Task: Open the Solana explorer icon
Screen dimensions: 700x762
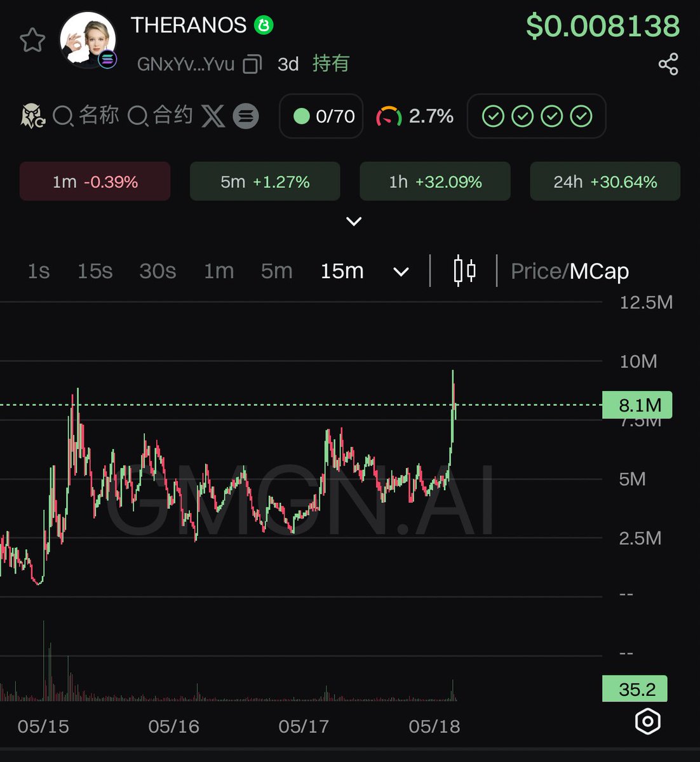Action: [246, 116]
